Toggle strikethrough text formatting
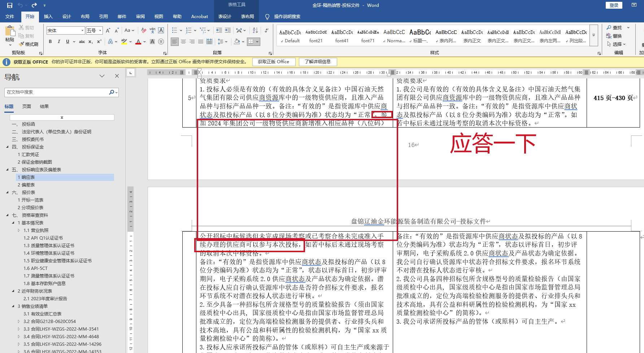Screen dimensions: 644x353 pyautogui.click(x=82, y=42)
